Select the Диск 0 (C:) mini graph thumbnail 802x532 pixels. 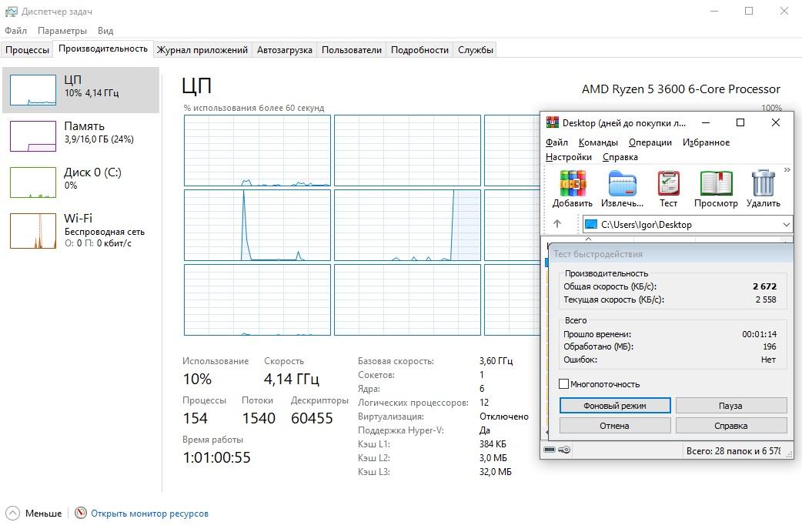tap(33, 182)
